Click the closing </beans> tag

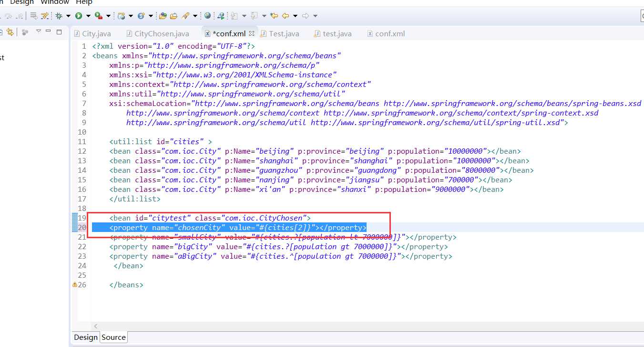click(x=126, y=285)
